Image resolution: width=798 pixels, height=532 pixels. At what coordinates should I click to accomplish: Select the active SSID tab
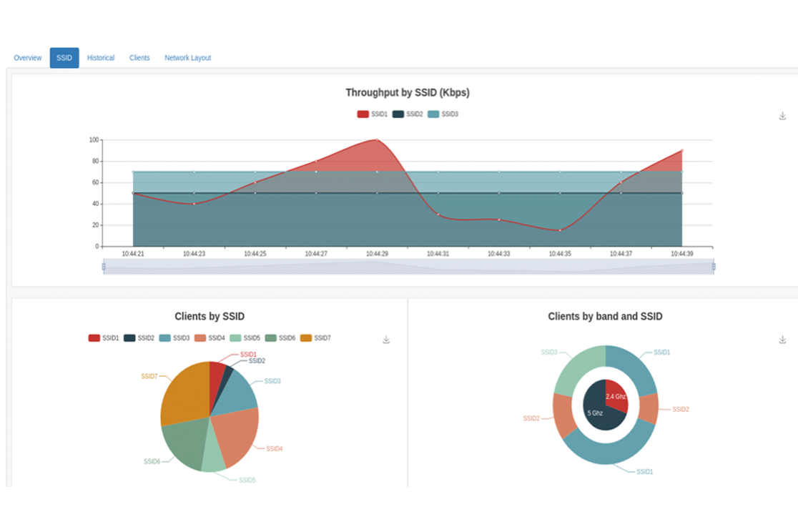pyautogui.click(x=64, y=58)
